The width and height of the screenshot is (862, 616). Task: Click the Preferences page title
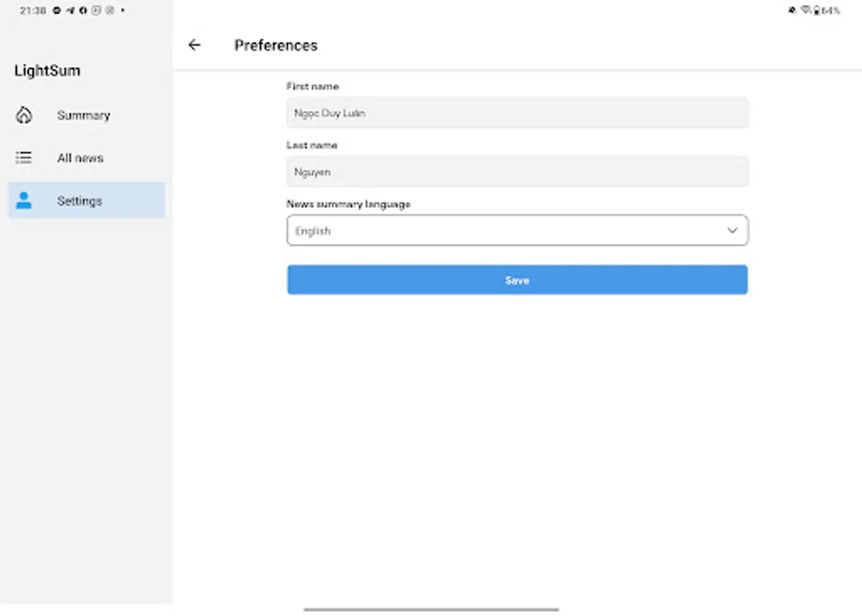point(276,45)
